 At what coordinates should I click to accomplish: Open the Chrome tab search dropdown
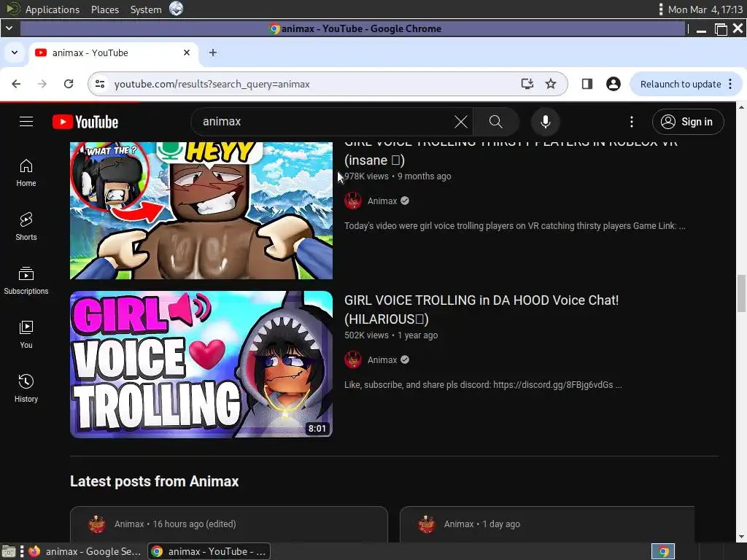[x=15, y=52]
